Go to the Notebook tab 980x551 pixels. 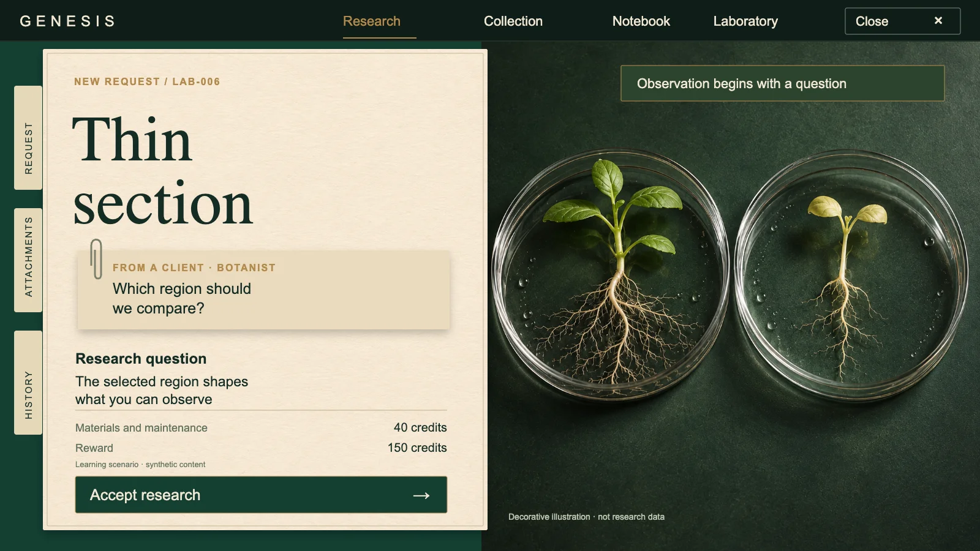[x=641, y=21]
